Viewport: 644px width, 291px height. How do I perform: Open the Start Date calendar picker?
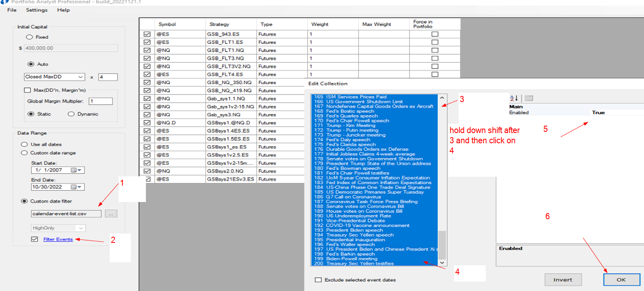pyautogui.click(x=76, y=170)
